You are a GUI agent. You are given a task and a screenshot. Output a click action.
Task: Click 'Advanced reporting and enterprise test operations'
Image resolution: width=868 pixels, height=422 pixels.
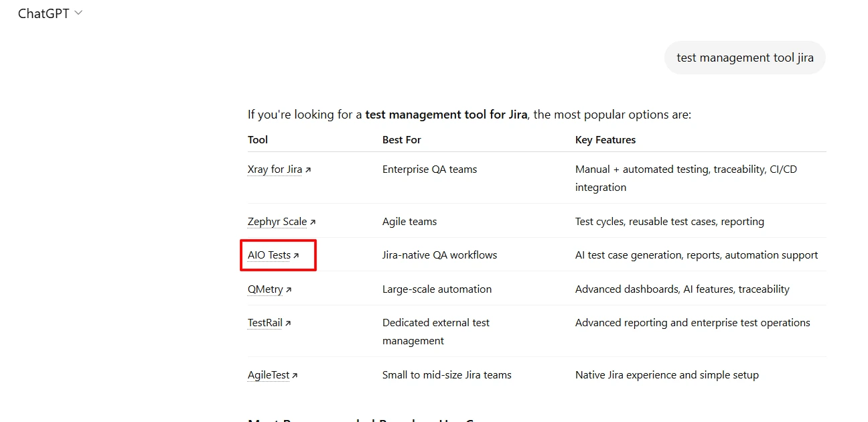coord(693,323)
